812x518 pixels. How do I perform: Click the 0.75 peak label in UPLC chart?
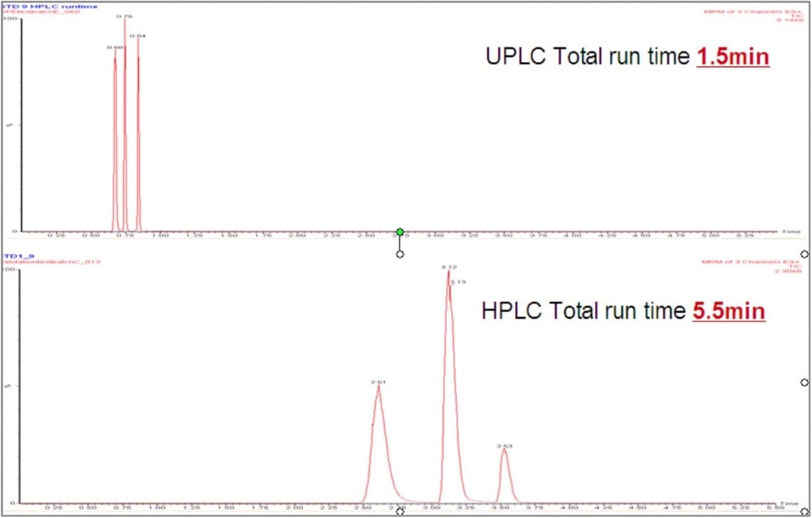(125, 16)
